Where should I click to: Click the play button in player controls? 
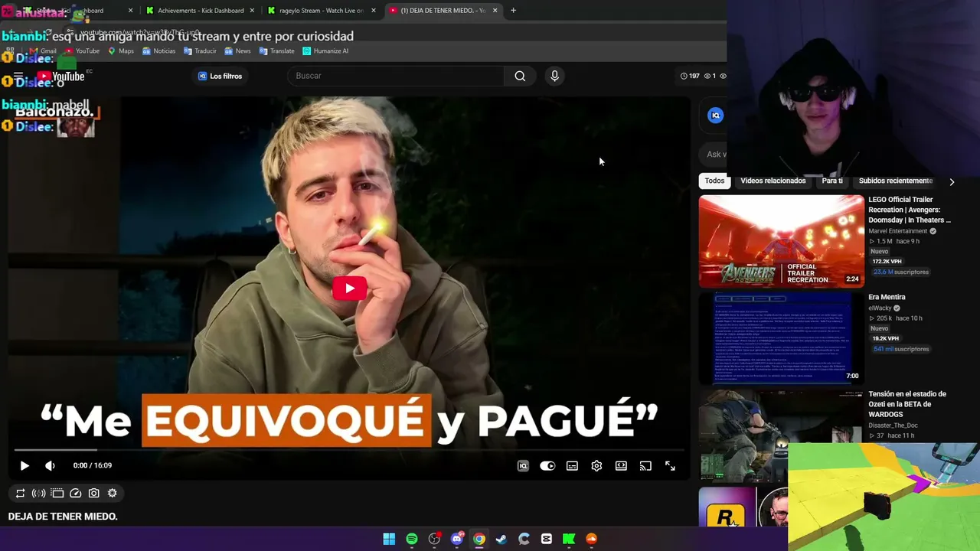(24, 465)
